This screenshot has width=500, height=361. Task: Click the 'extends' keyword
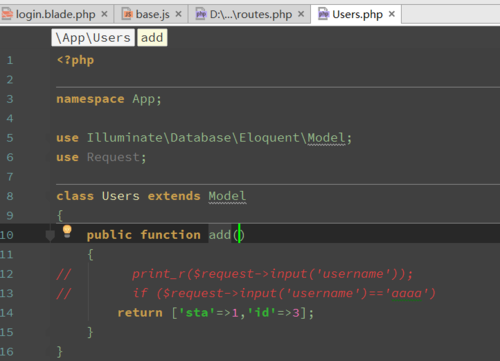click(174, 196)
